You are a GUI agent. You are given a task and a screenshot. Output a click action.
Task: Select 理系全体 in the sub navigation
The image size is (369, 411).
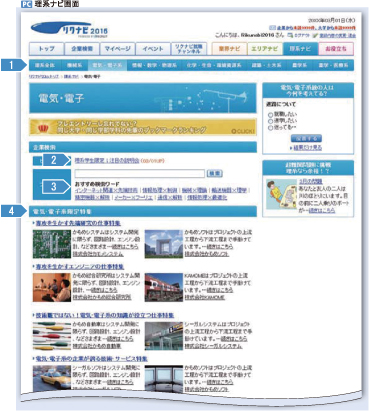pyautogui.click(x=45, y=65)
